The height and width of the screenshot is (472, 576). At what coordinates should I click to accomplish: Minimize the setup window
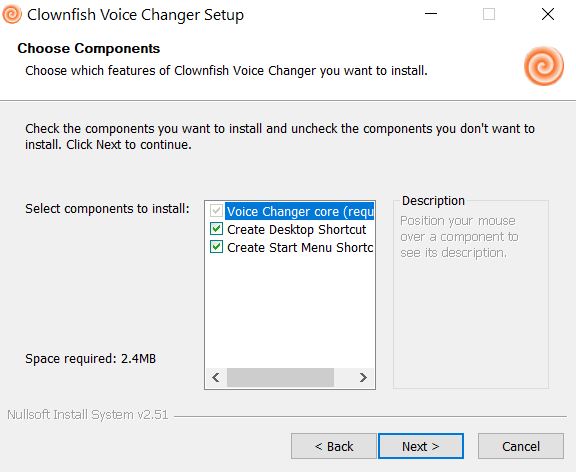(x=431, y=14)
